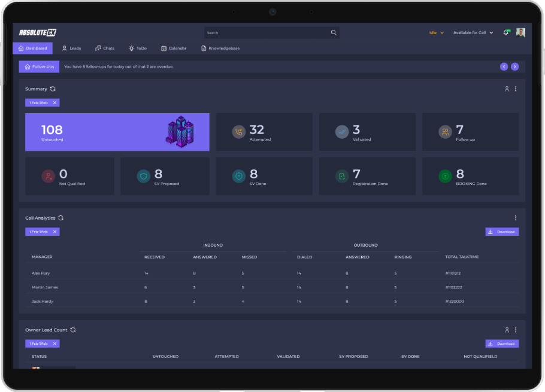This screenshot has width=545, height=392.
Task: Download the Call Analytics report
Action: click(x=502, y=232)
